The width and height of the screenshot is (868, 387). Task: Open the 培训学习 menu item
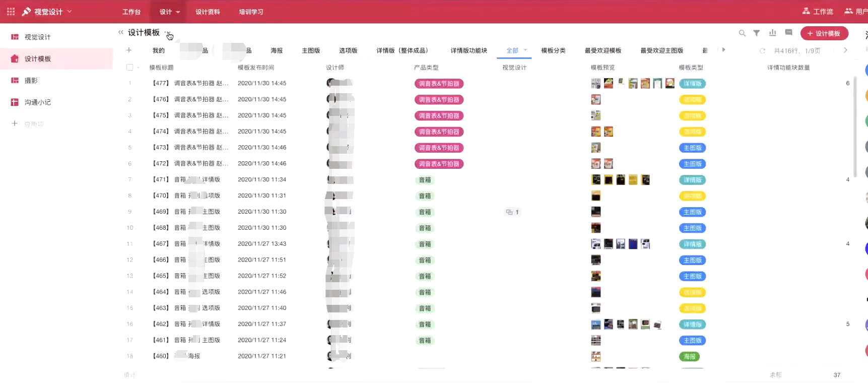click(251, 12)
